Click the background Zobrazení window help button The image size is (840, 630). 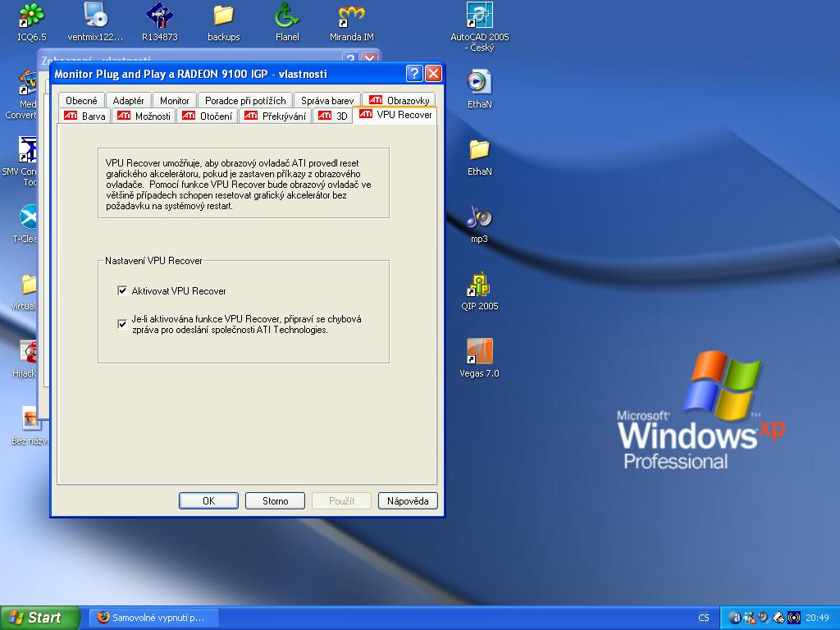click(350, 58)
